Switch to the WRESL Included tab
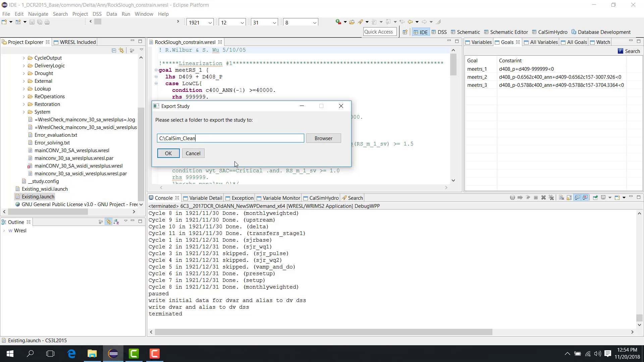The image size is (644, 362). [75, 42]
